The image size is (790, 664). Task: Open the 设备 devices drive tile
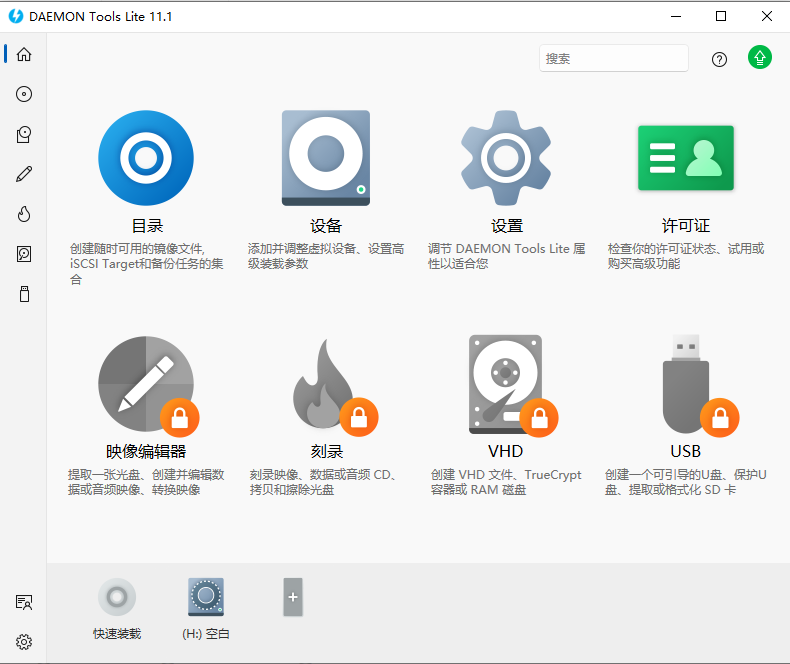325,158
